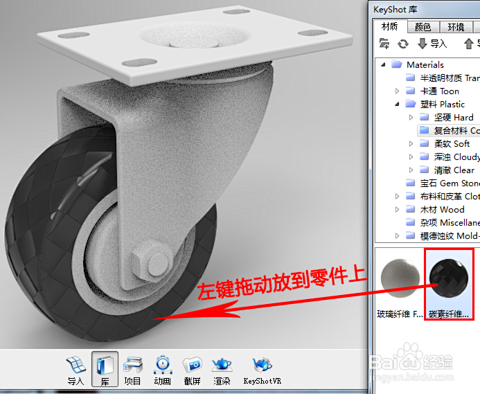Click the refresh icon in library toolbar
Viewport: 480px width, 394px height.
tap(403, 44)
